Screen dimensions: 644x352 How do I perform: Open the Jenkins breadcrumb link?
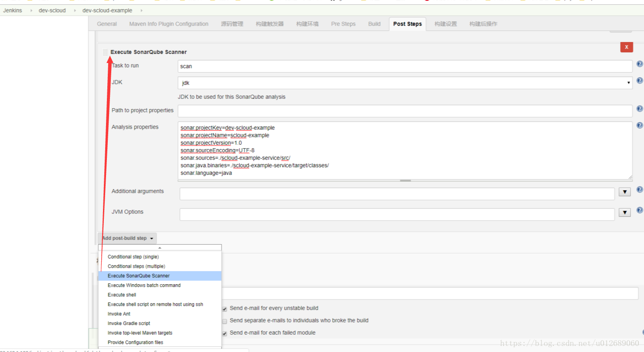13,10
